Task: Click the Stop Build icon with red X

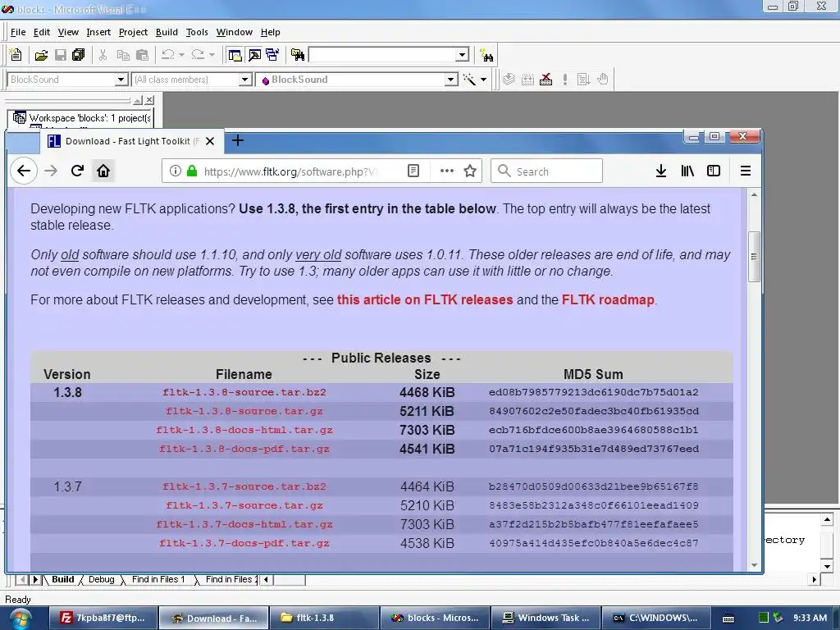Action: (x=546, y=80)
